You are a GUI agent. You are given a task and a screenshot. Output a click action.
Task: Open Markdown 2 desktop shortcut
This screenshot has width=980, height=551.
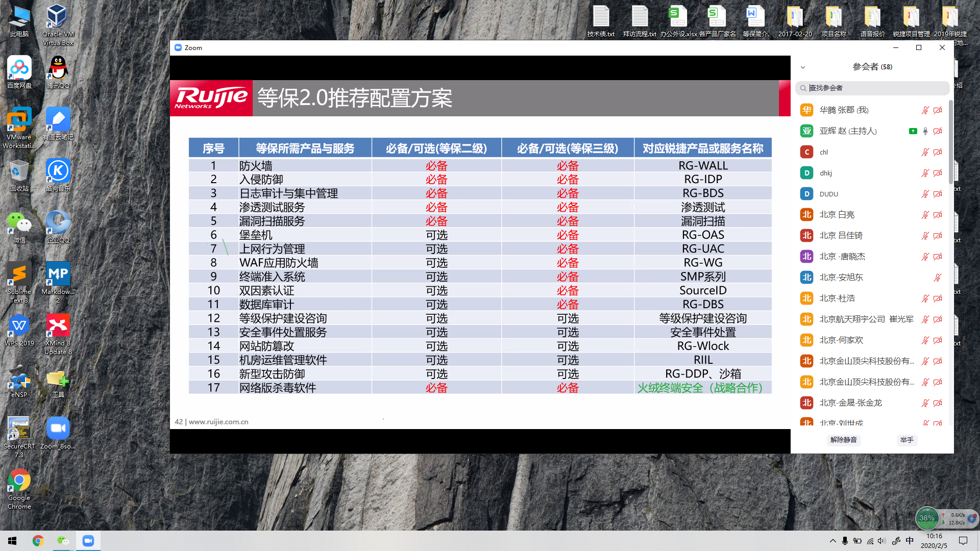pyautogui.click(x=58, y=282)
